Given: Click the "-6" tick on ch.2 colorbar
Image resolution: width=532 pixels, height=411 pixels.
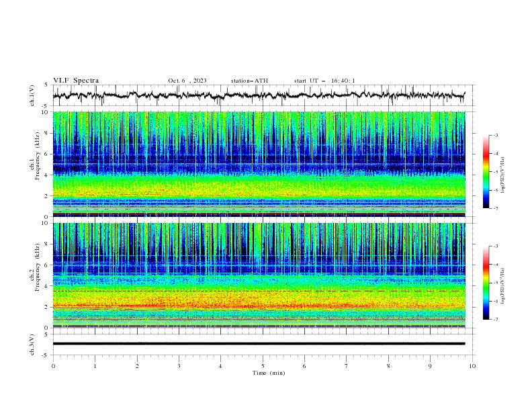Looking at the screenshot, I should pos(495,301).
